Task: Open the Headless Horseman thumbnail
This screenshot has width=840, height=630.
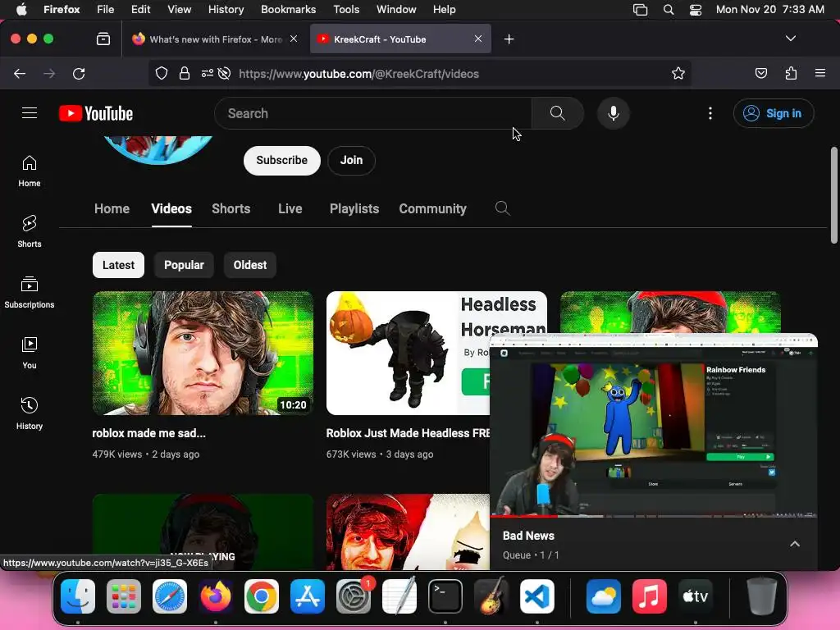Action: (408, 353)
